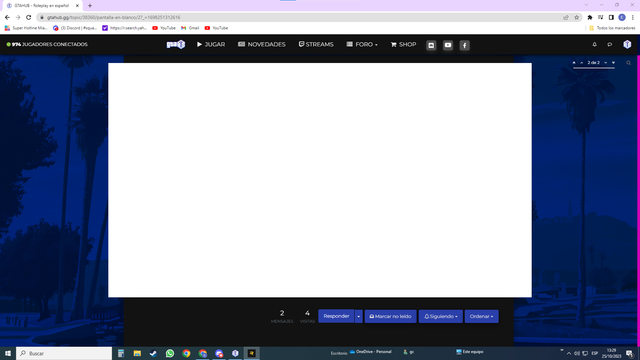This screenshot has width=640, height=360.
Task: Click the browser forward arrow
Action: point(18,18)
